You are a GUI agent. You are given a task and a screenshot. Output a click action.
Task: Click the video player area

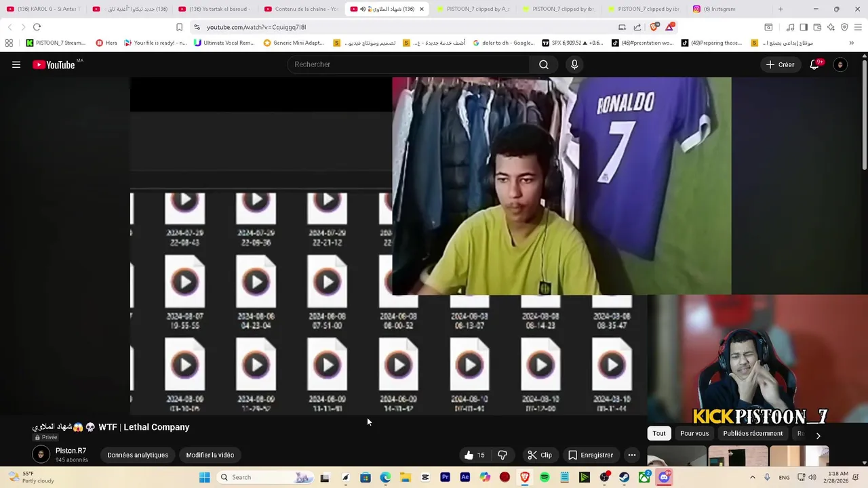tap(389, 245)
